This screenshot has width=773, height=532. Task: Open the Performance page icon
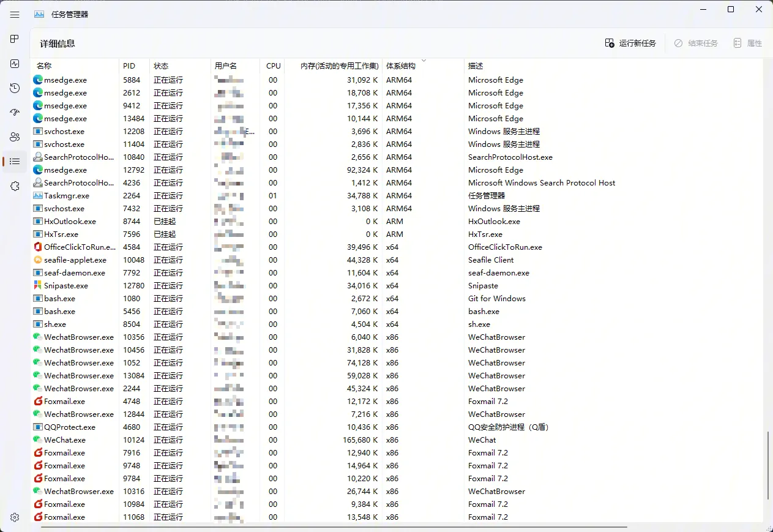[x=15, y=64]
